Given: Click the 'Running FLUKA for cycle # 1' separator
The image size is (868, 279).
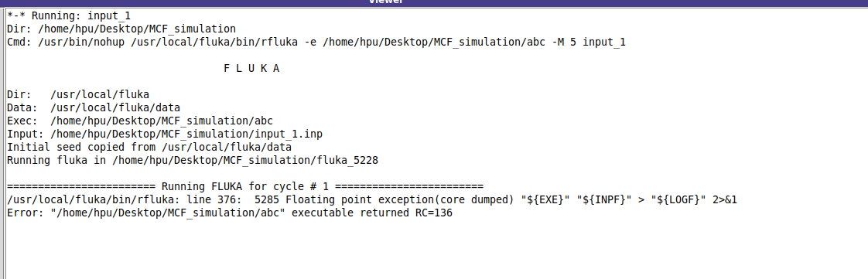Looking at the screenshot, I should 245,186.
